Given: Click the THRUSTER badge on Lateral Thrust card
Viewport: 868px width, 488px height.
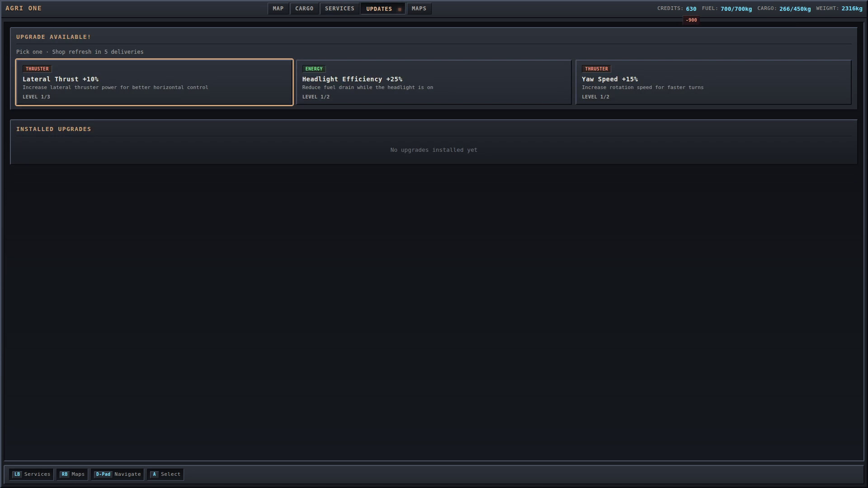Looking at the screenshot, I should 37,69.
